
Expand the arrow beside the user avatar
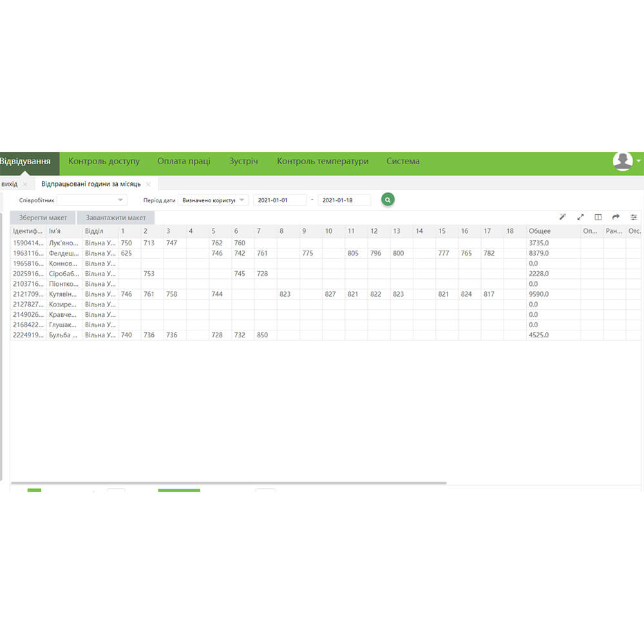pos(638,160)
